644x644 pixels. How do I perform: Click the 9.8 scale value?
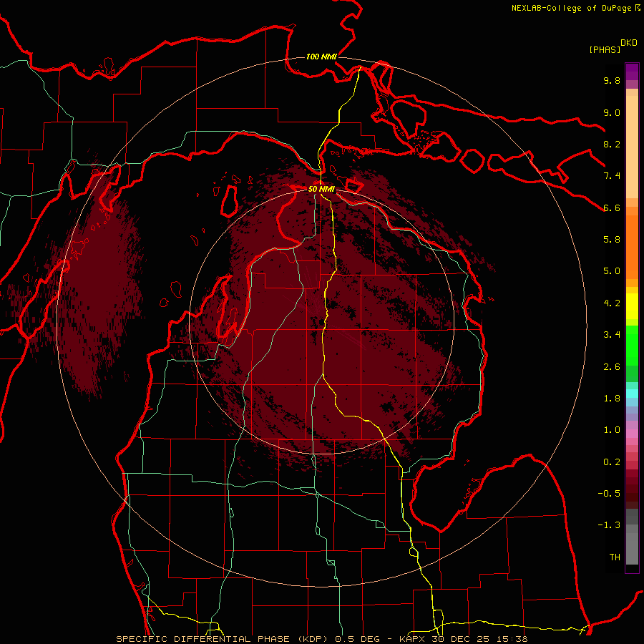612,80
